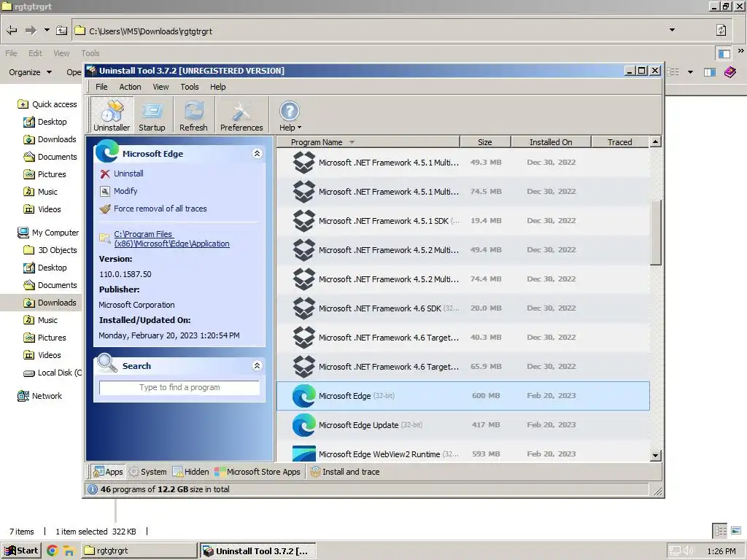Screen dimensions: 747x560
Task: Open Pictures under Quick access
Action: (44, 174)
